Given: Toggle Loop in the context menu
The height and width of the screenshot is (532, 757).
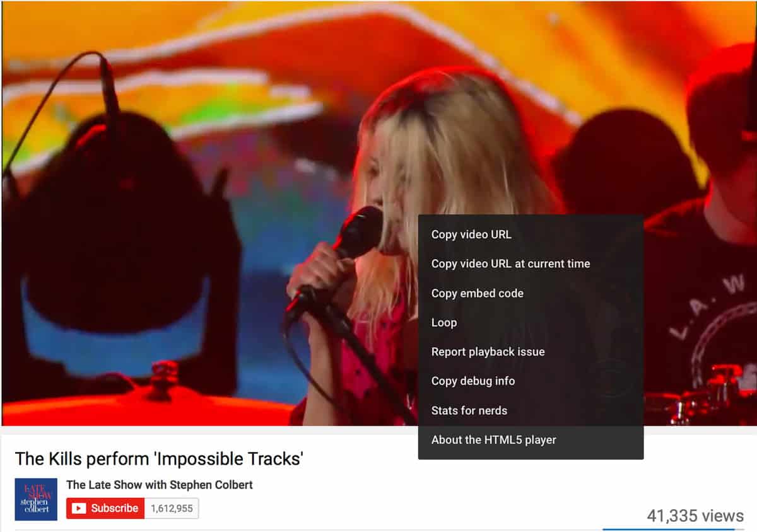Looking at the screenshot, I should coord(531,322).
